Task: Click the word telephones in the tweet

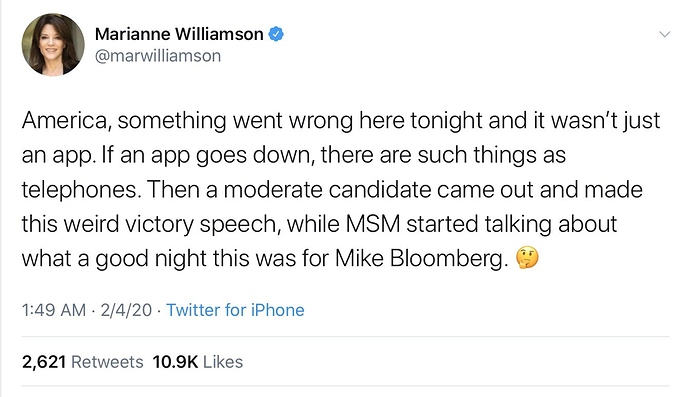Action: tap(80, 189)
